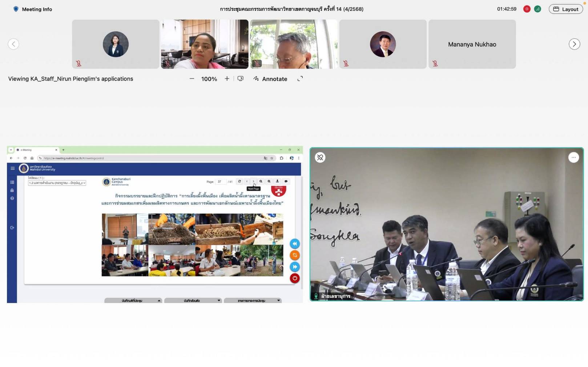Toggle the remote control screen icon

coord(241,79)
